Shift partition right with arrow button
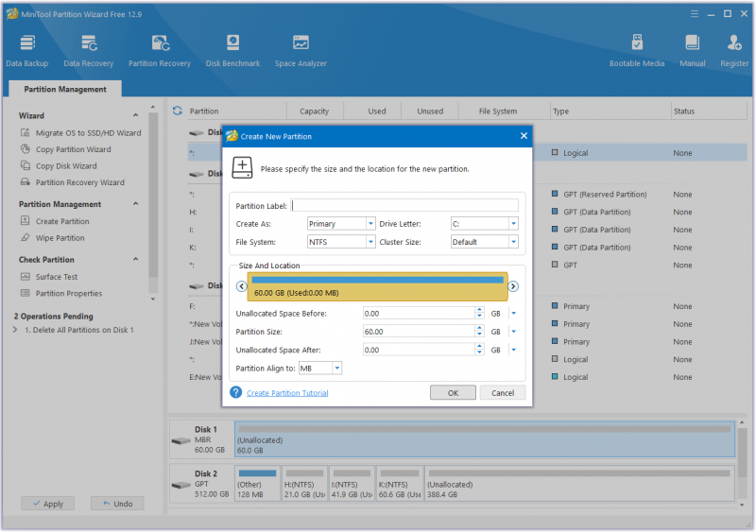Viewport: 756px width, 532px height. pyautogui.click(x=513, y=286)
